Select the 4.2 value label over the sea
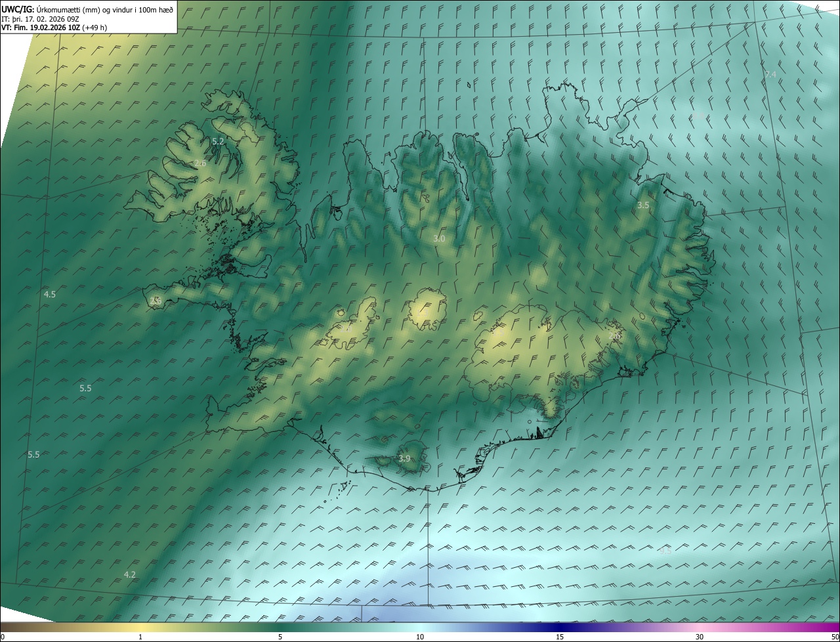 pos(130,574)
